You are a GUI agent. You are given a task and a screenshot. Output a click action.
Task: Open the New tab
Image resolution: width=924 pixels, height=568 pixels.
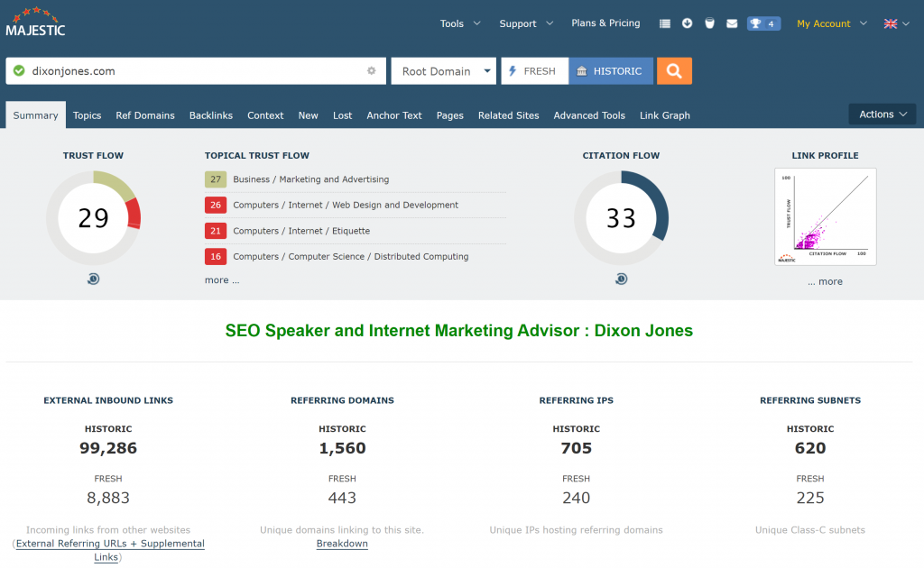click(309, 115)
